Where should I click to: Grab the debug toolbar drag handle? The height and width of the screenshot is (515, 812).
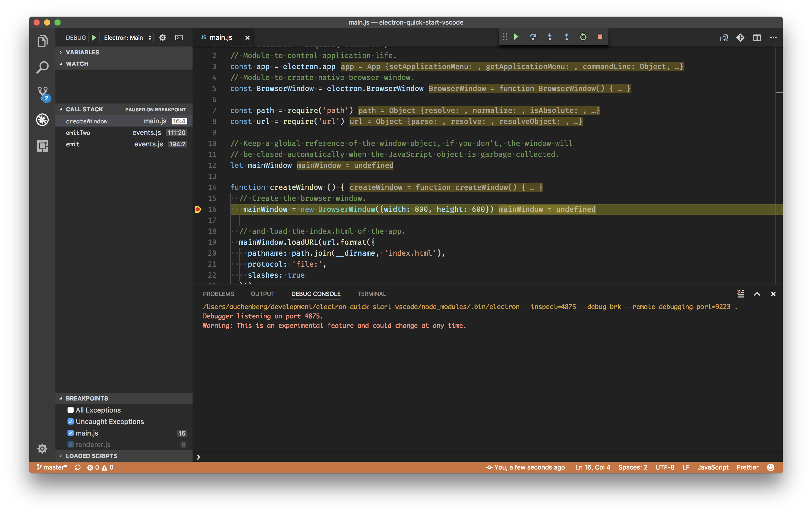[x=505, y=37]
